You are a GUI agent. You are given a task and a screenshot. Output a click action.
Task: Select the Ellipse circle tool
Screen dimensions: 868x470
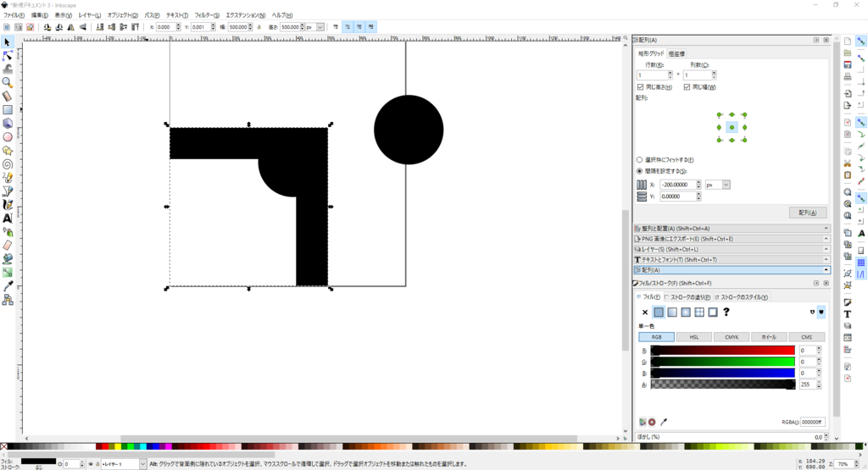(7, 136)
